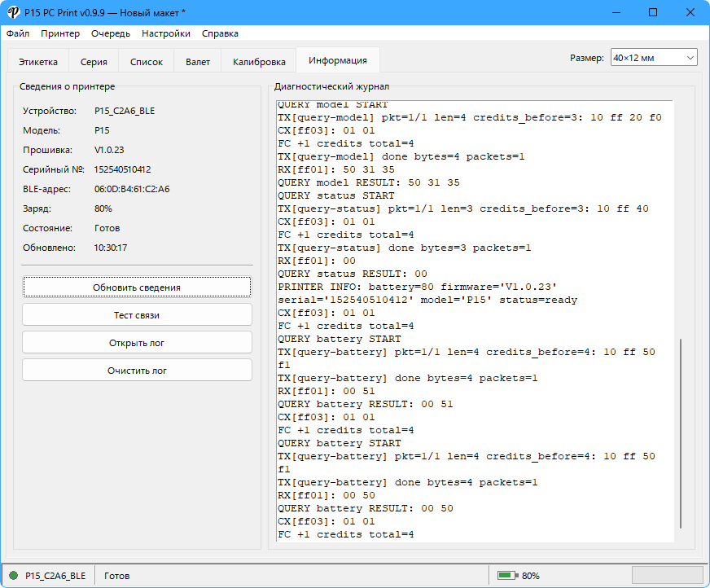This screenshot has height=588, width=710.
Task: Click the Тест связи button
Action: pos(137,315)
